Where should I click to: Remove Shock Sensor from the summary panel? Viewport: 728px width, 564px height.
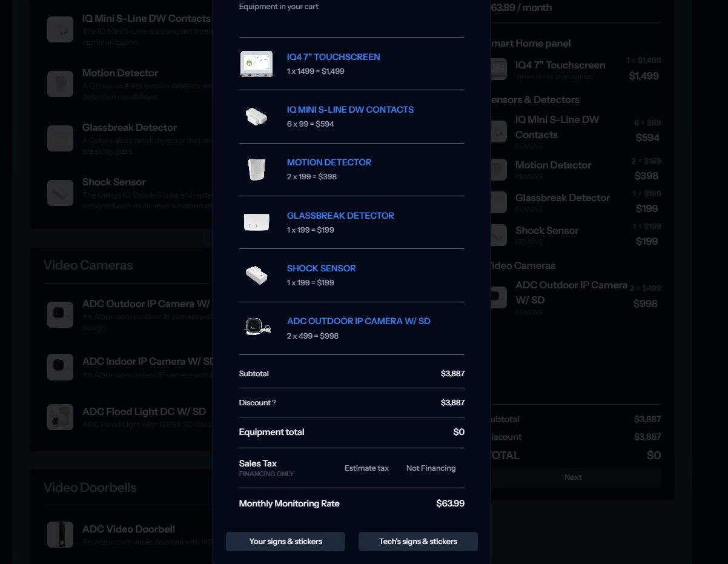click(529, 242)
